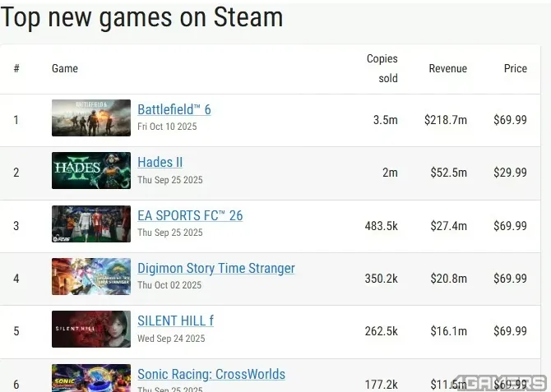Viewport: 551px width, 392px height.
Task: Click the Digimon Story thumbnail image
Action: tap(91, 276)
